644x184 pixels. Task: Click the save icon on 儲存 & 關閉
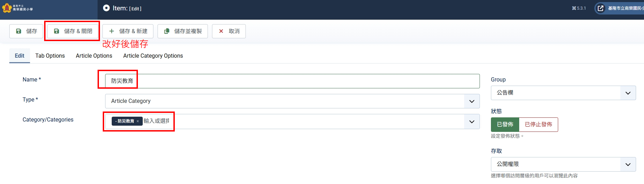tap(57, 31)
